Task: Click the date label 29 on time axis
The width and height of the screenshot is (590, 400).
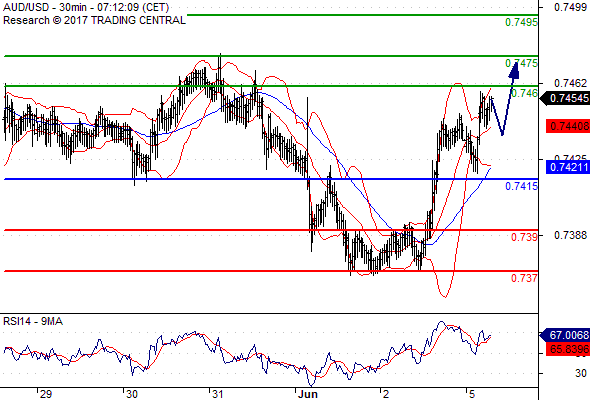Action: 46,394
